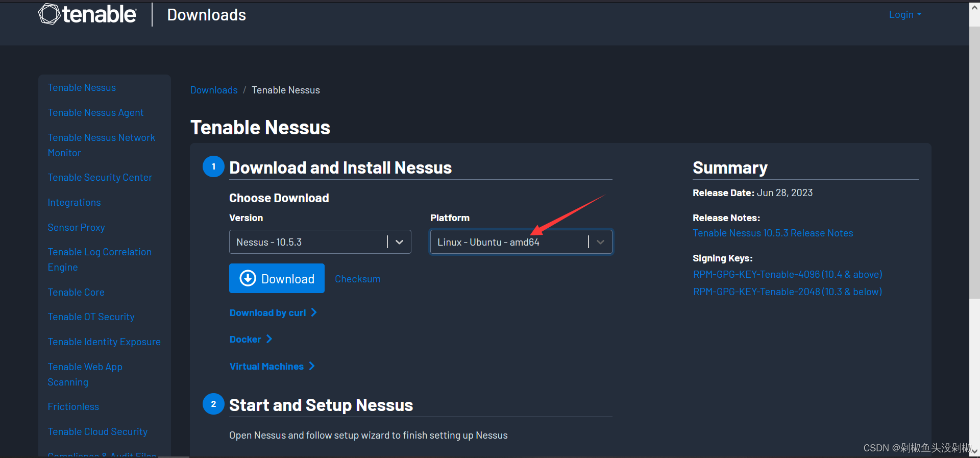Viewport: 980px width, 458px height.
Task: Select Tenable Nessus in the sidebar
Action: pos(82,87)
